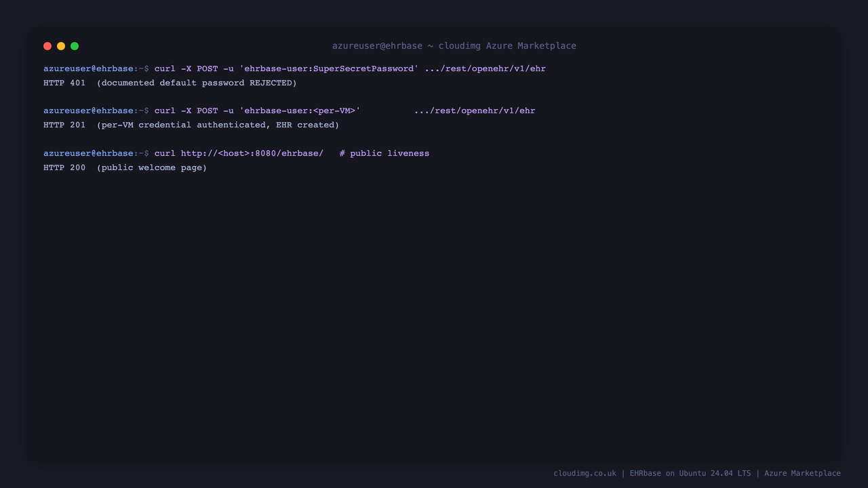Image resolution: width=868 pixels, height=488 pixels.
Task: Click the curl 'http://<host>:8080/ehrbase/' command
Action: [x=239, y=153]
